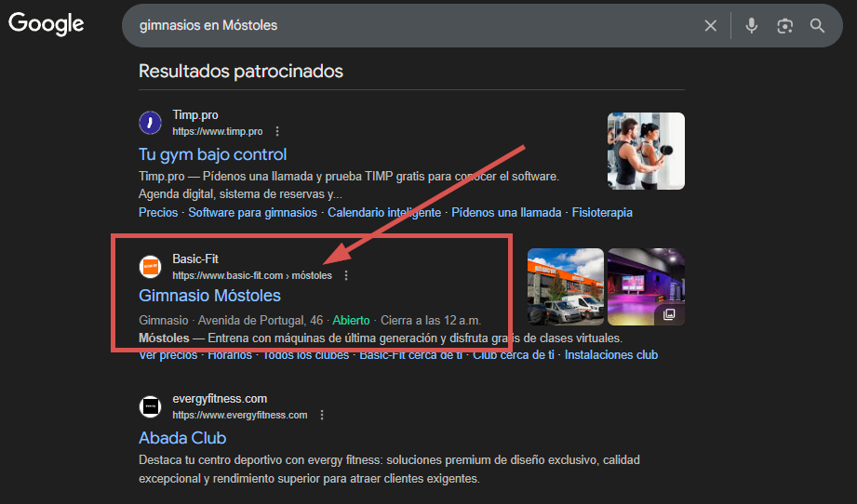Click the green Abierto status text
Viewport: 857px width, 504px height.
click(351, 321)
